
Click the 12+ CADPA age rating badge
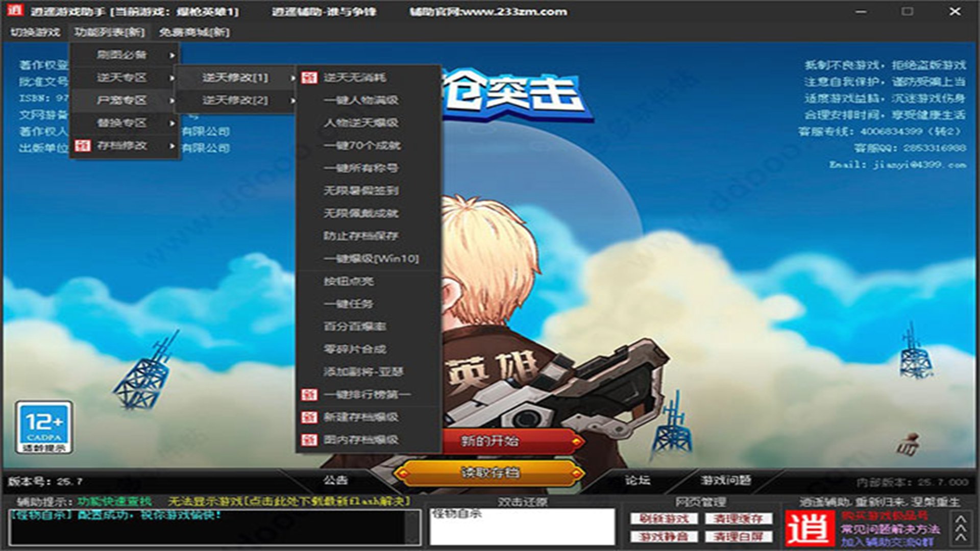pos(44,427)
